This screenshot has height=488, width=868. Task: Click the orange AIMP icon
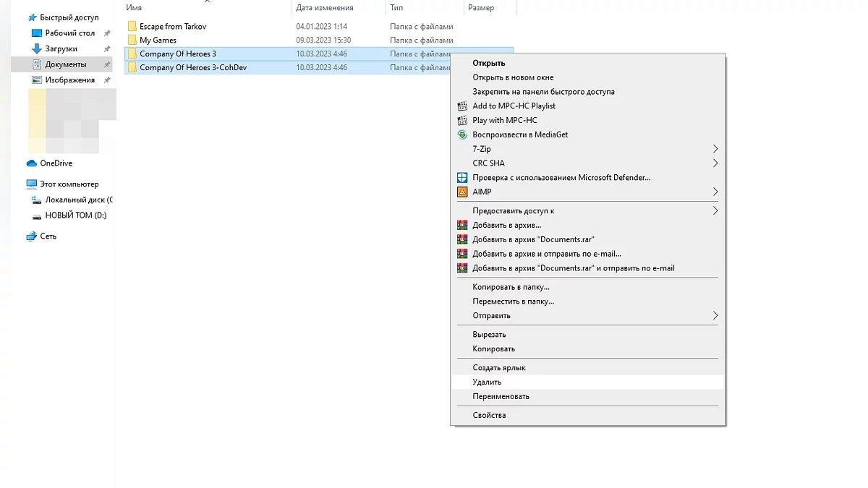tap(463, 192)
